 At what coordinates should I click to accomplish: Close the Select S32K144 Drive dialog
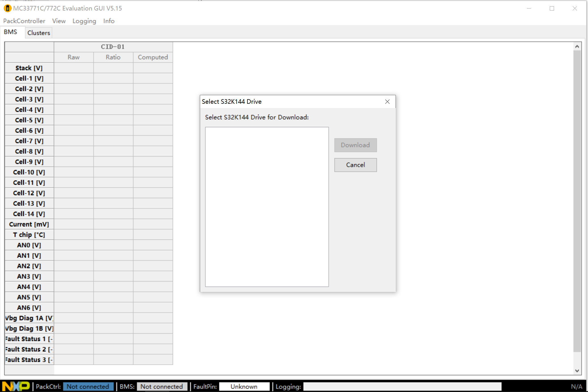[387, 101]
